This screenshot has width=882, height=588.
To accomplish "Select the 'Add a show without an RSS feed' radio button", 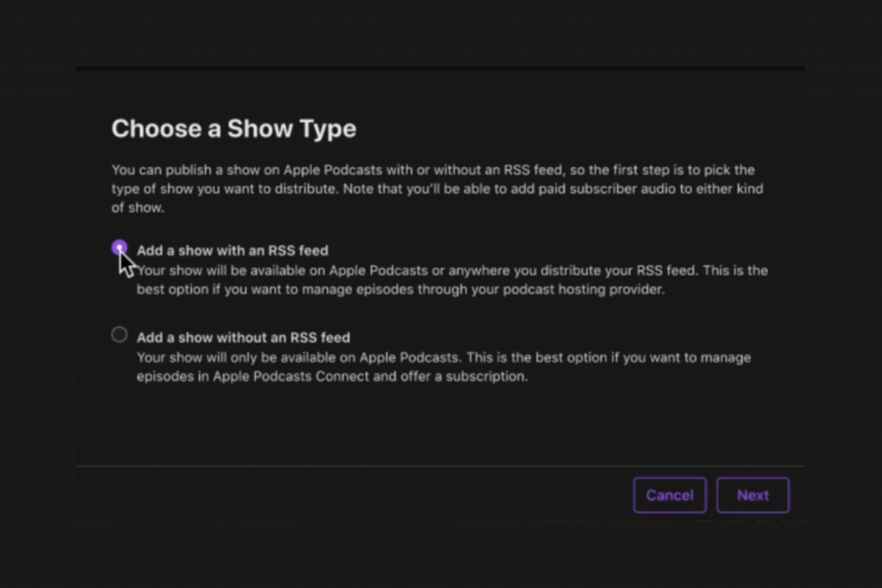I will coord(120,335).
